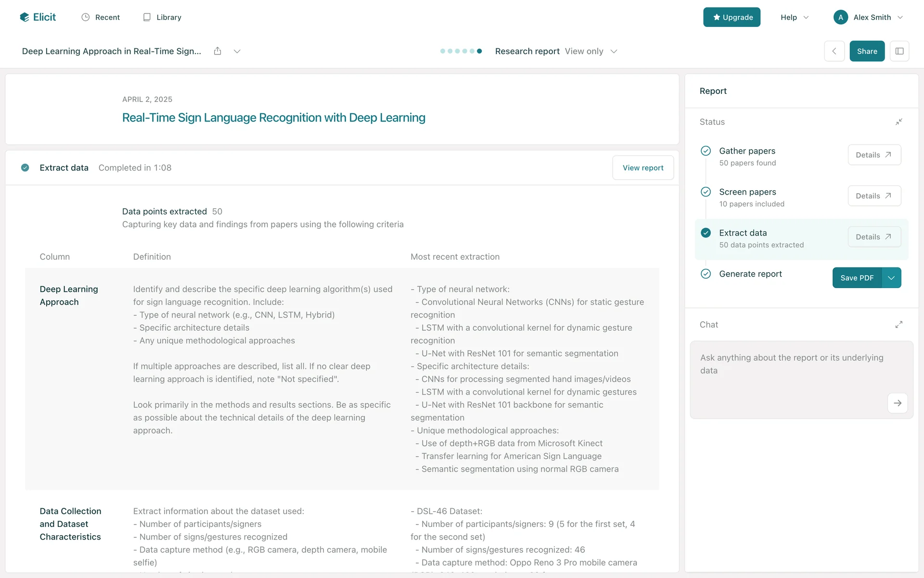Open the Library tab
The width and height of the screenshot is (924, 578).
[x=162, y=17]
